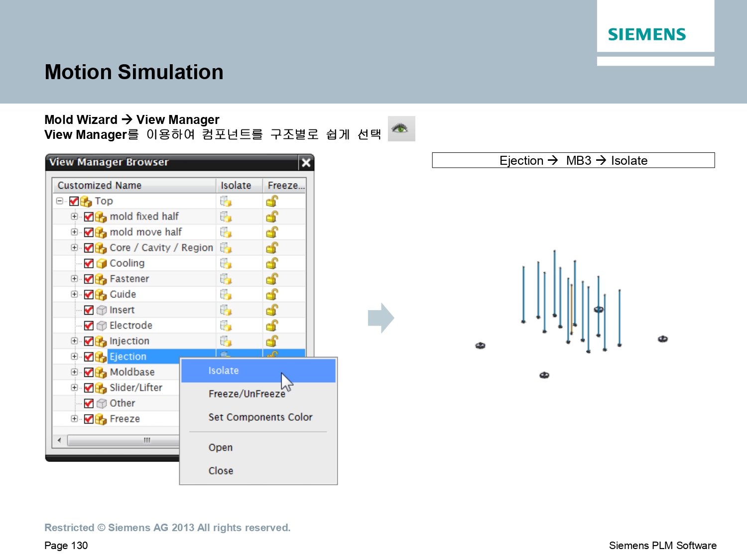Screen dimensions: 747x560
Task: Toggle freeze lock for Insert
Action: (x=272, y=310)
